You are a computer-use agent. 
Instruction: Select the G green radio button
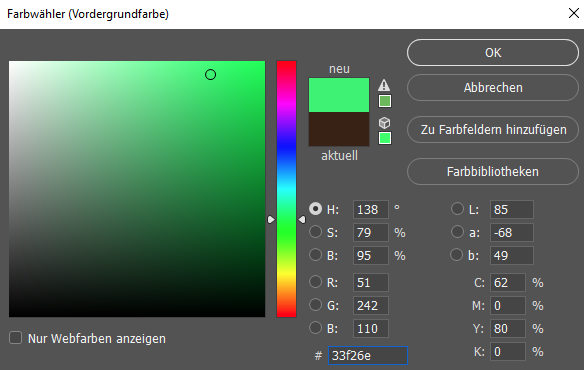point(315,305)
